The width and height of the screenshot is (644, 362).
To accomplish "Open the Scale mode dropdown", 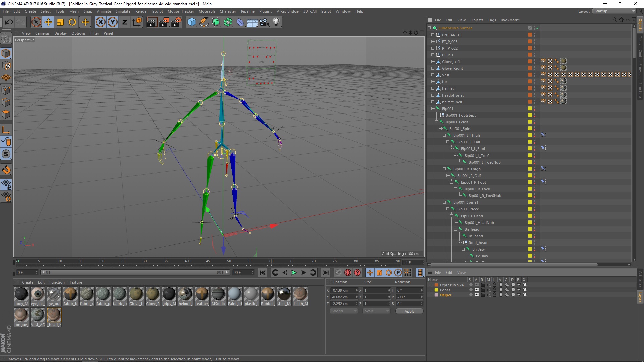I will 376,311.
